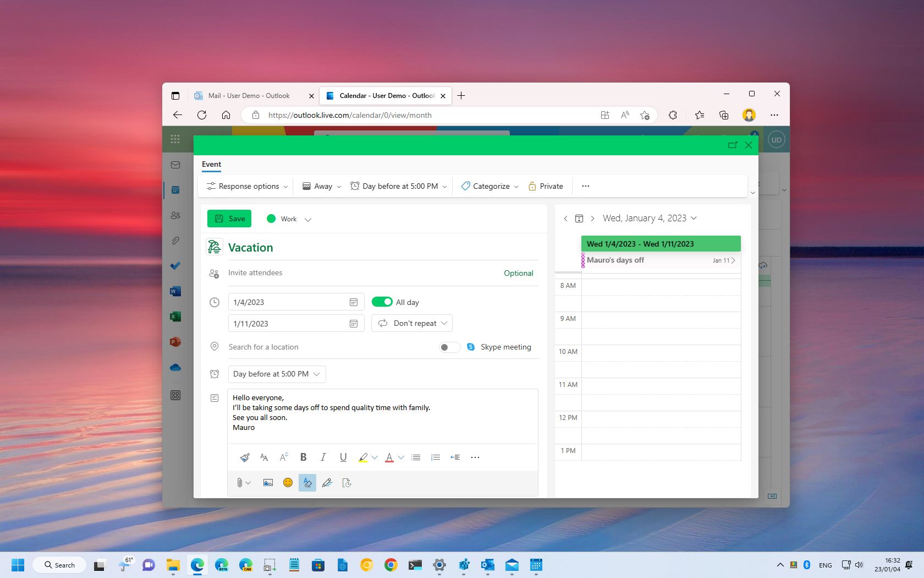Apply italic formatting to text

[323, 457]
